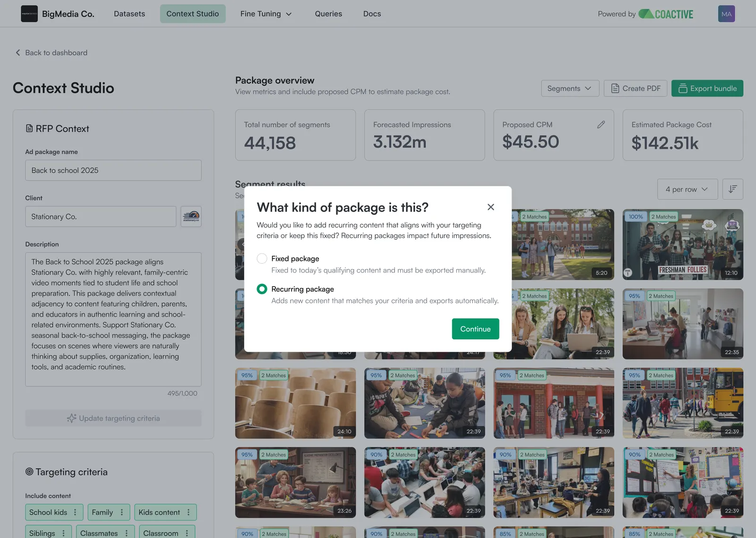Expand the Segments dropdown
This screenshot has height=538, width=756.
click(x=570, y=88)
